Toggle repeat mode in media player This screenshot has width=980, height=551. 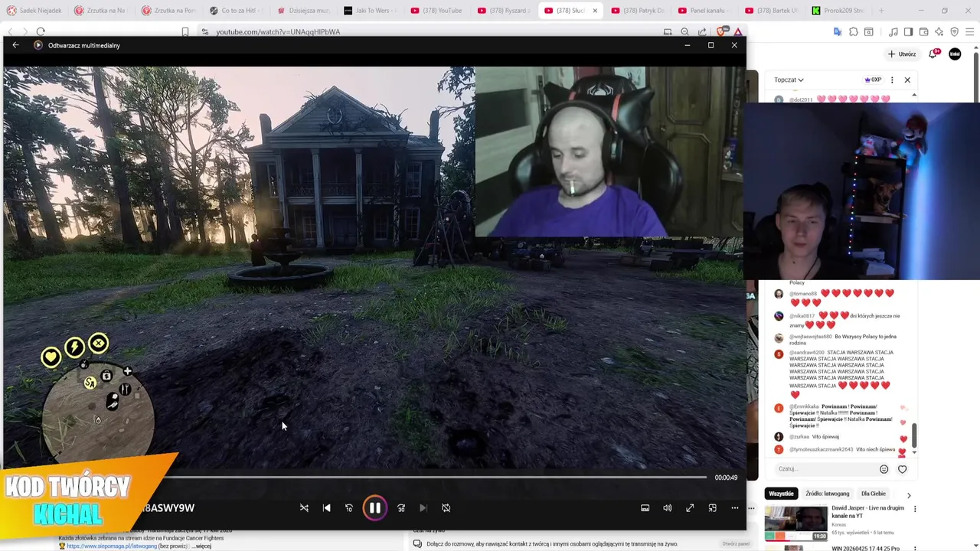(446, 508)
